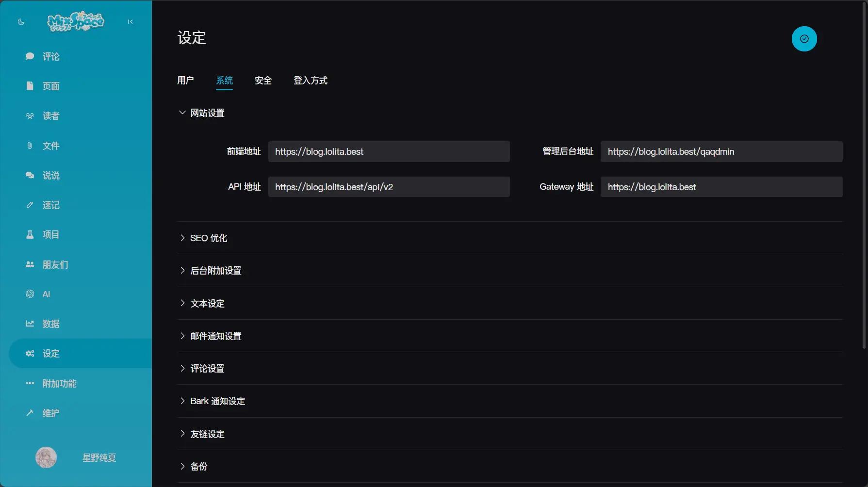Click the 前端地址 input field
This screenshot has width=868, height=487.
coord(389,152)
